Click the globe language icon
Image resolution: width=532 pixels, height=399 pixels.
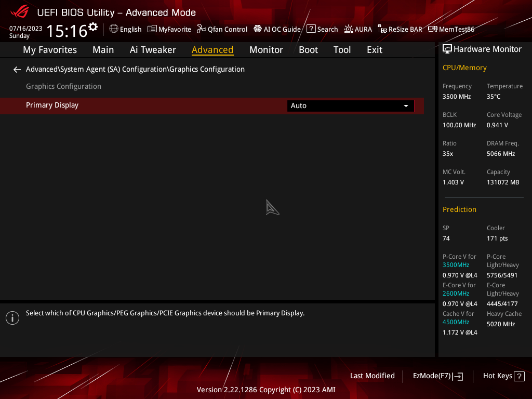(114, 29)
